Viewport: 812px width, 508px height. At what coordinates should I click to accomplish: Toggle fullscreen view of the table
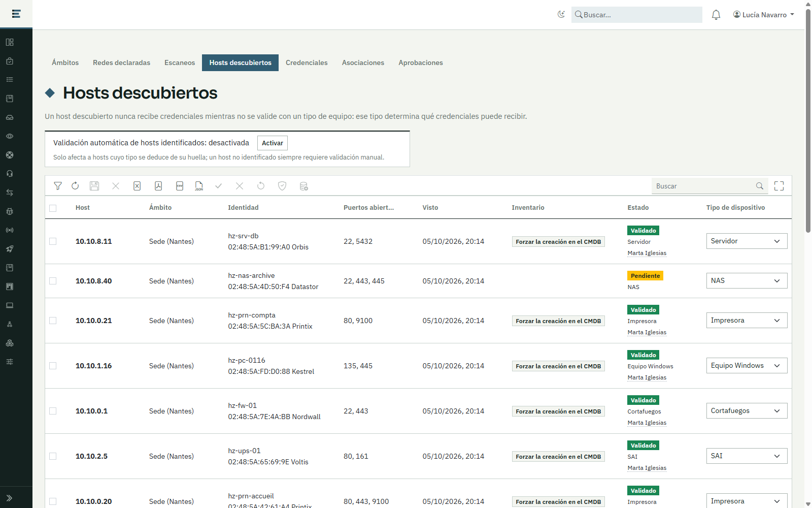click(779, 186)
